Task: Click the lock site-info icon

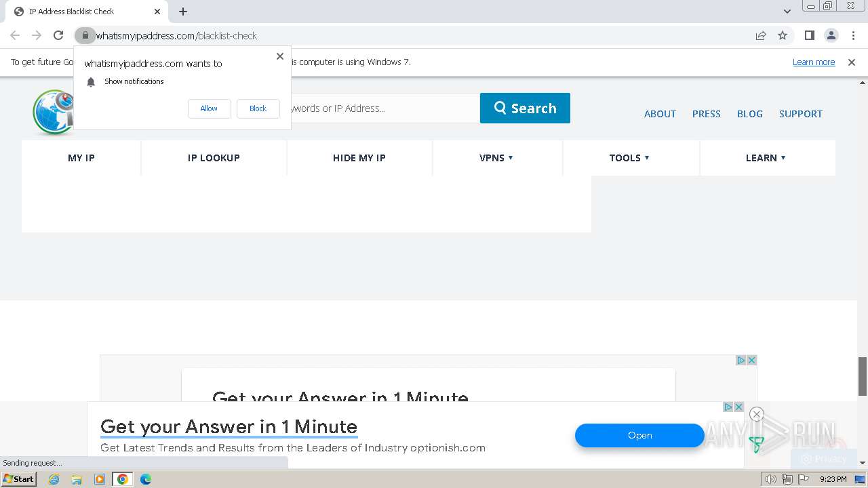Action: pyautogui.click(x=85, y=35)
